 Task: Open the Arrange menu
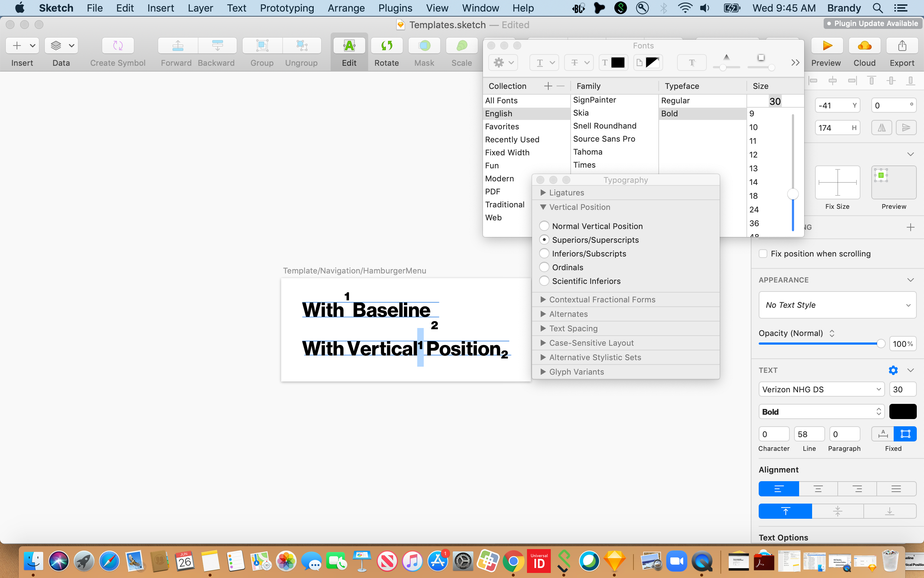pyautogui.click(x=346, y=8)
